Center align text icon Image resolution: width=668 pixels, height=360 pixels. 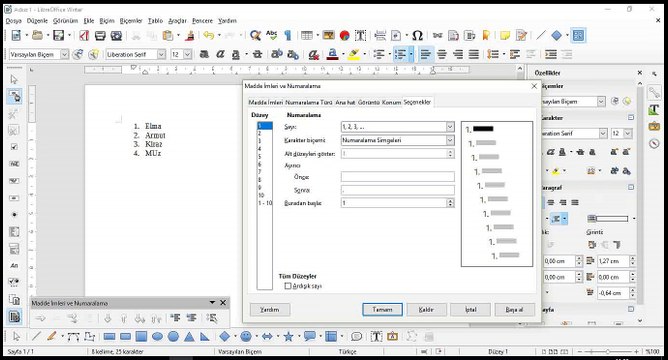click(x=442, y=55)
